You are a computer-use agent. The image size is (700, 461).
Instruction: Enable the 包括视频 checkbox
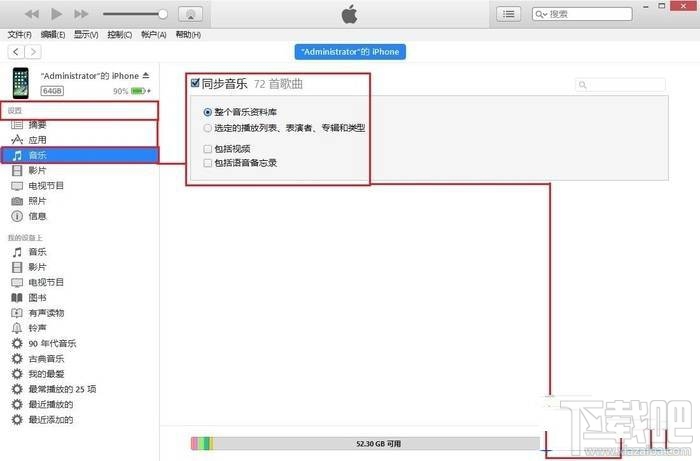(x=208, y=149)
